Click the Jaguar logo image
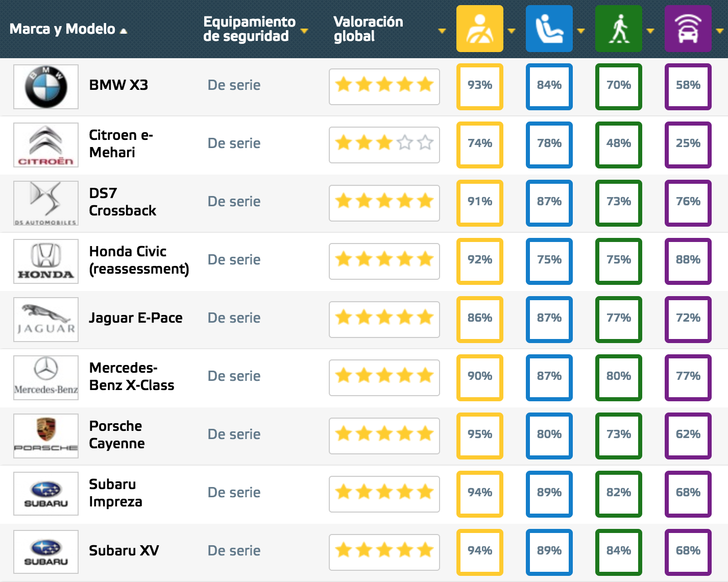 click(46, 320)
